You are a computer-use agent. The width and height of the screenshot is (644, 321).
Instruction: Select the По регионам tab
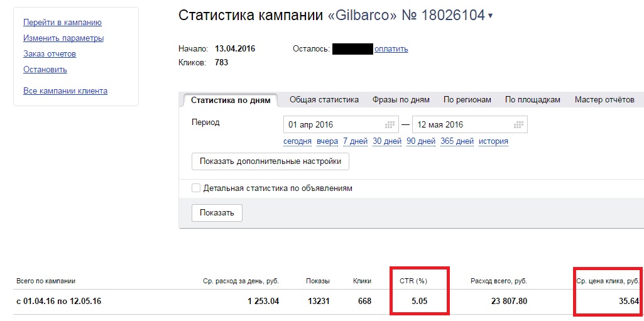[467, 100]
